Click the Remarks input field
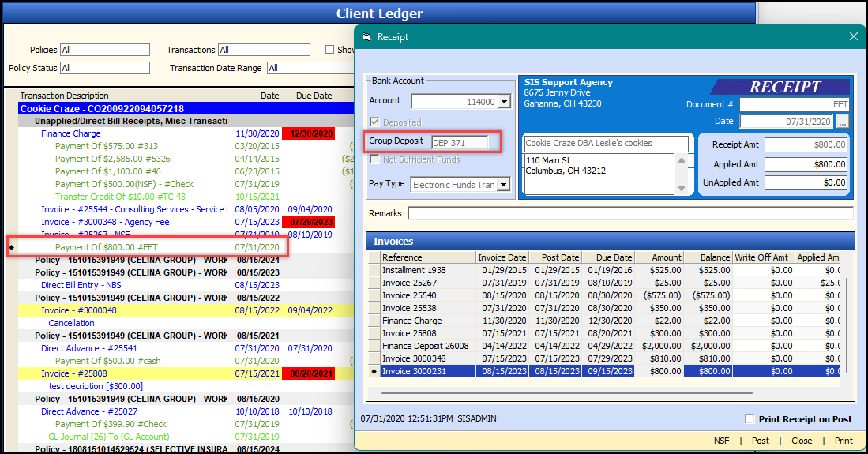The height and width of the screenshot is (454, 868). [630, 213]
